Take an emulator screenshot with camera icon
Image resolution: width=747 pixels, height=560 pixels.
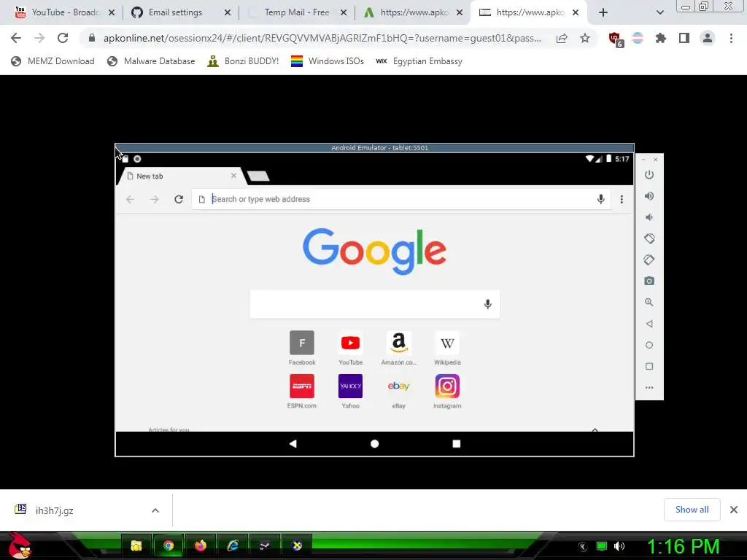pyautogui.click(x=649, y=281)
